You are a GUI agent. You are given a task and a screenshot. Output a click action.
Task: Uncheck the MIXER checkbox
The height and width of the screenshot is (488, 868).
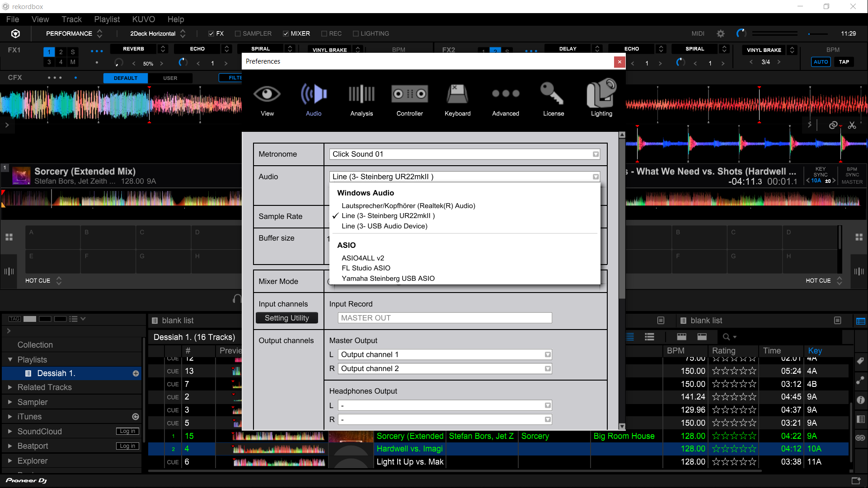(x=286, y=33)
